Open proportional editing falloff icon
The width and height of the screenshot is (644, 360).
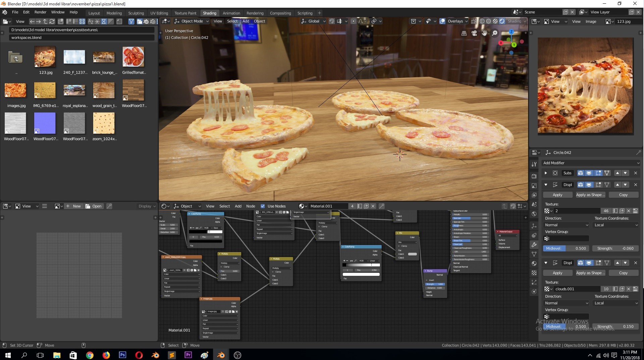361,21
